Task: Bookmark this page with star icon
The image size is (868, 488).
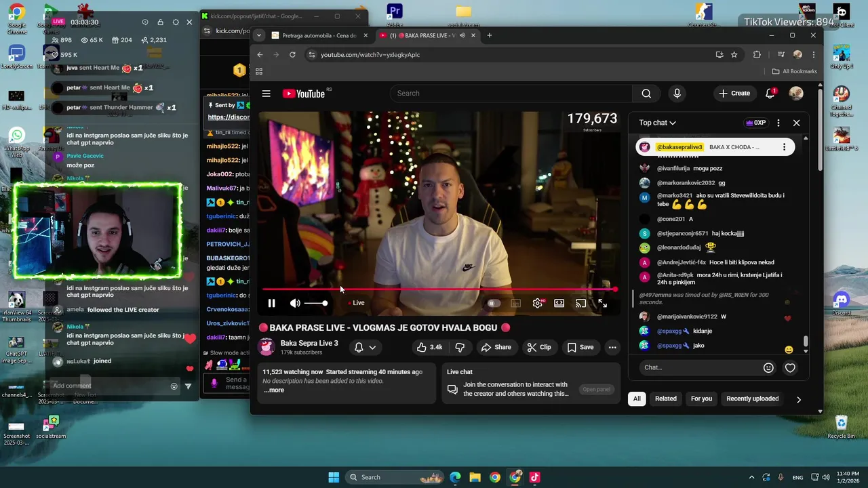Action: point(734,55)
